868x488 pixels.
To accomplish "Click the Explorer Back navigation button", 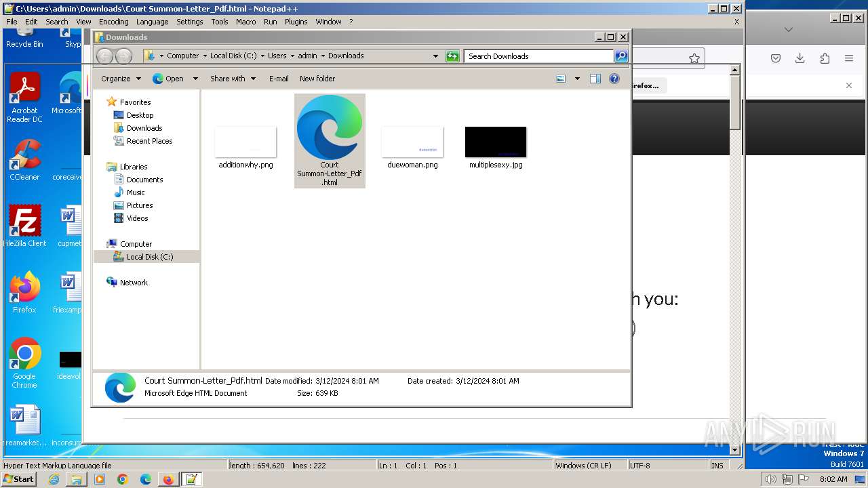I will pyautogui.click(x=104, y=56).
